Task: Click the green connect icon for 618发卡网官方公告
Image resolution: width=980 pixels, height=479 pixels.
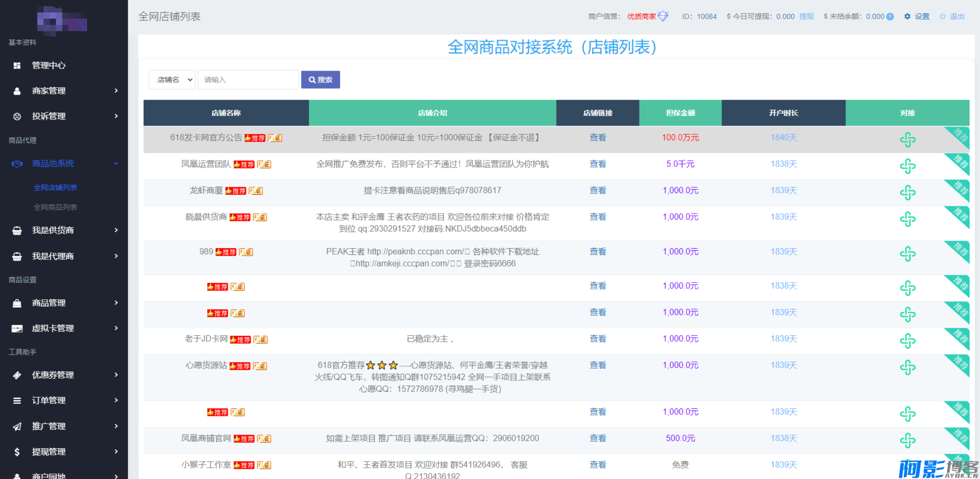Action: [907, 139]
